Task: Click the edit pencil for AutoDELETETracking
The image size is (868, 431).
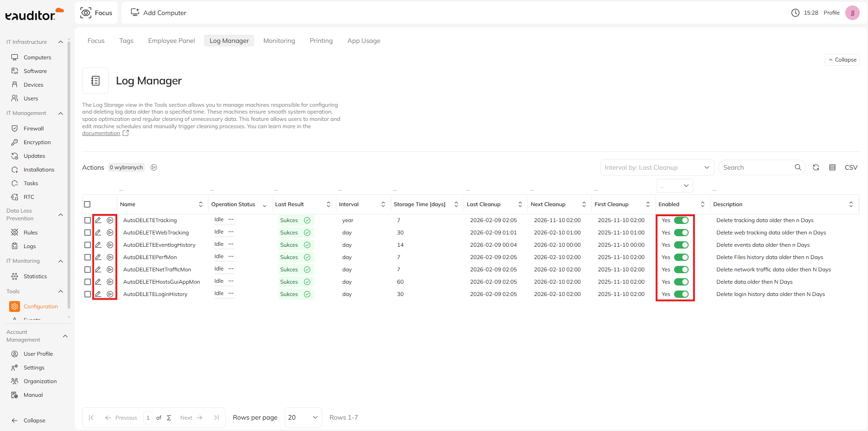Action: 98,220
